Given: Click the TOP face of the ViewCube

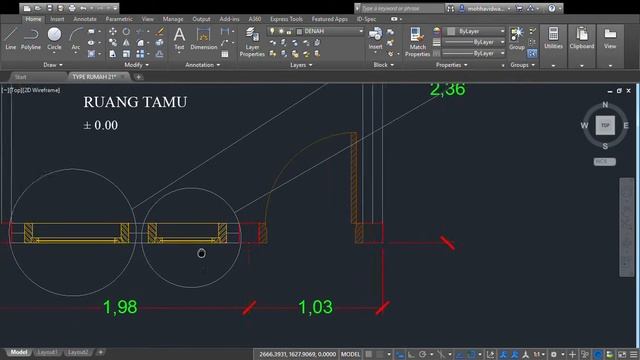Looking at the screenshot, I should [x=605, y=125].
